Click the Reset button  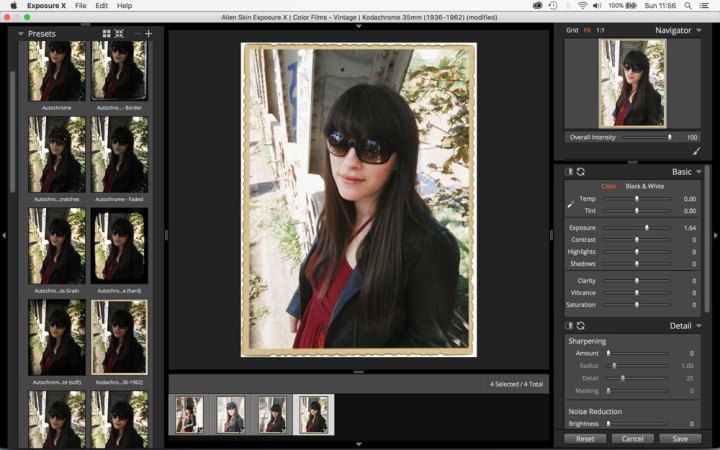coord(585,439)
